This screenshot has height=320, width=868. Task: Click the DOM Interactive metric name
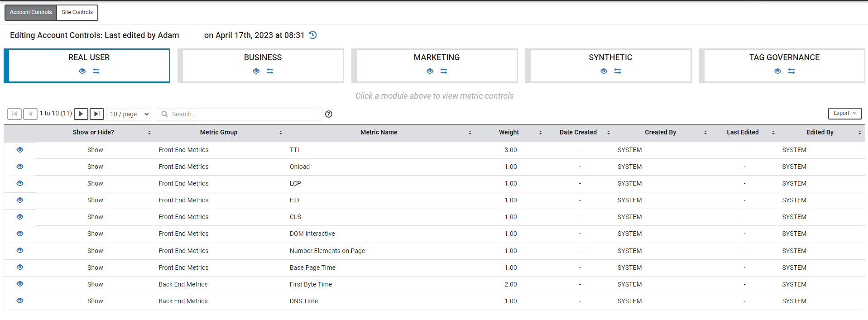point(312,234)
